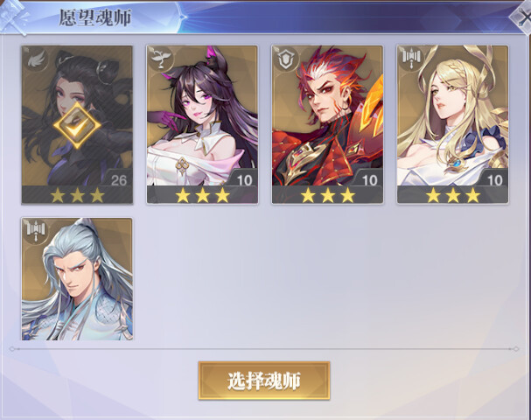Click the level 26 badge

tap(118, 179)
